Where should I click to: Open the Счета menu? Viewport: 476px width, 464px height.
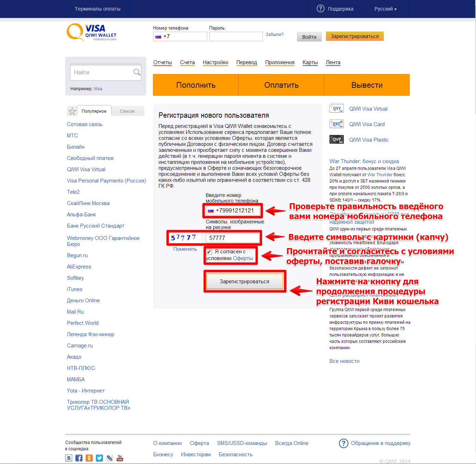click(187, 62)
